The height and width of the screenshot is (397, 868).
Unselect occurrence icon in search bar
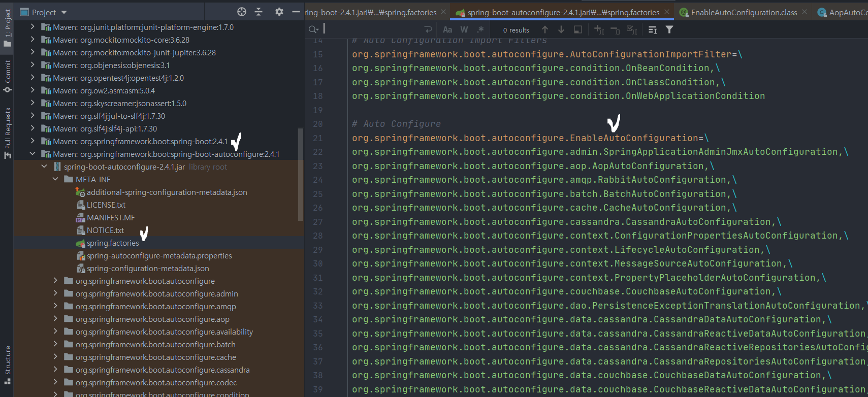tap(615, 30)
